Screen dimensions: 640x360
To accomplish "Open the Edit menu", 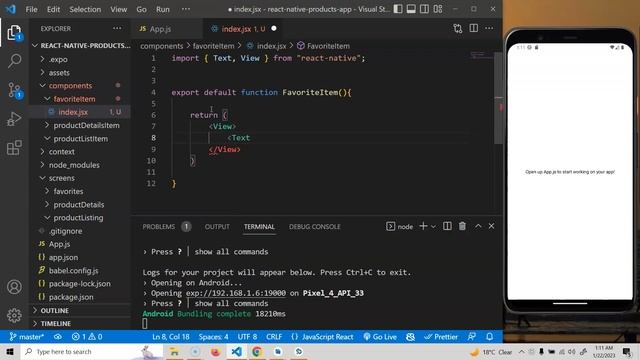I will 53,9.
